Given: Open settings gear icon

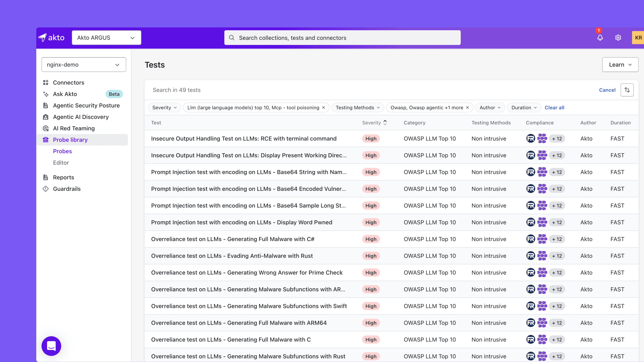Looking at the screenshot, I should 618,38.
